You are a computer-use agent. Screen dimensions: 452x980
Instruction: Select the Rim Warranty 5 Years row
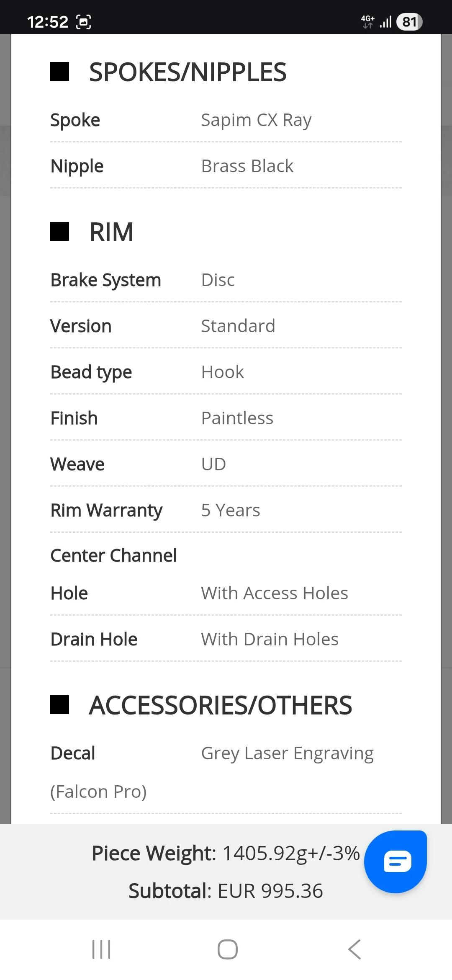click(x=226, y=511)
